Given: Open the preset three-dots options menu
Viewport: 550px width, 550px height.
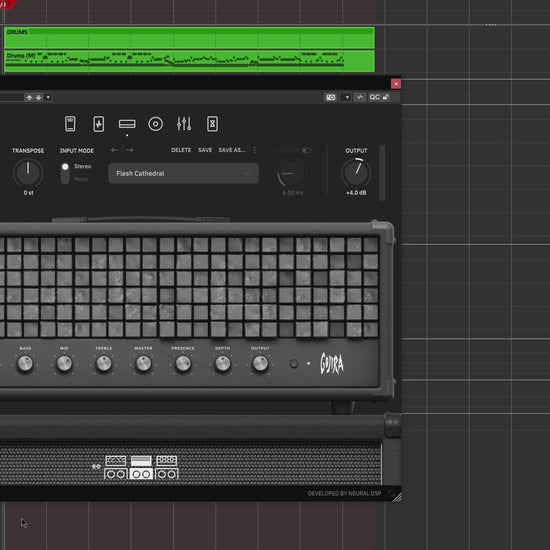Looking at the screenshot, I should click(255, 150).
